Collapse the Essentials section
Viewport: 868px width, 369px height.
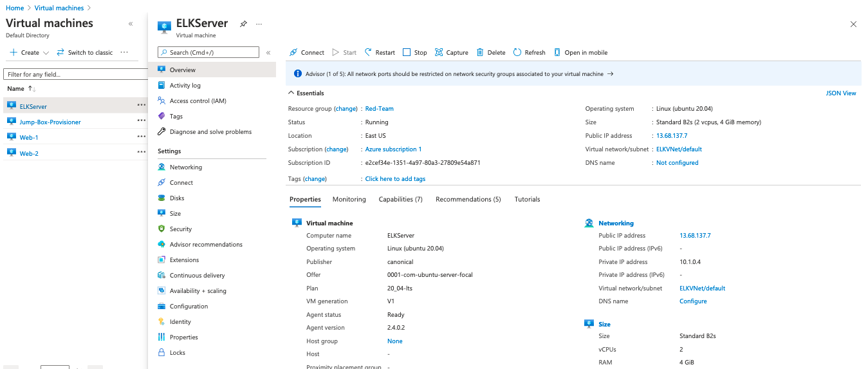click(x=291, y=93)
